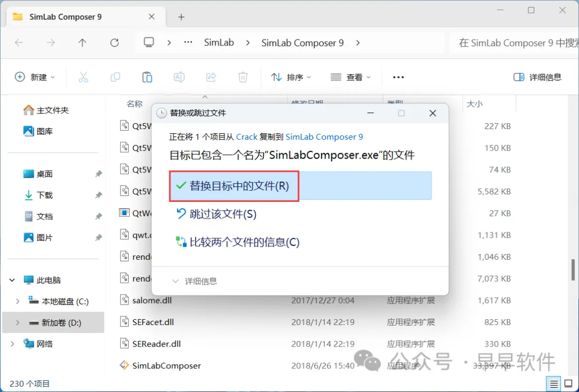Select the SimLabComposer application file
This screenshot has width=579, height=392.
click(x=167, y=365)
